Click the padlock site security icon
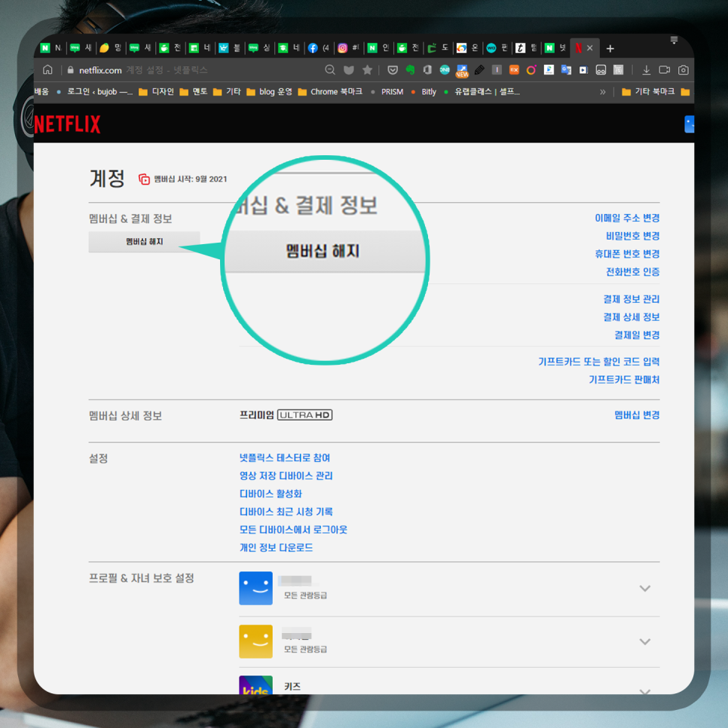Screen dimensions: 728x728 tap(71, 70)
